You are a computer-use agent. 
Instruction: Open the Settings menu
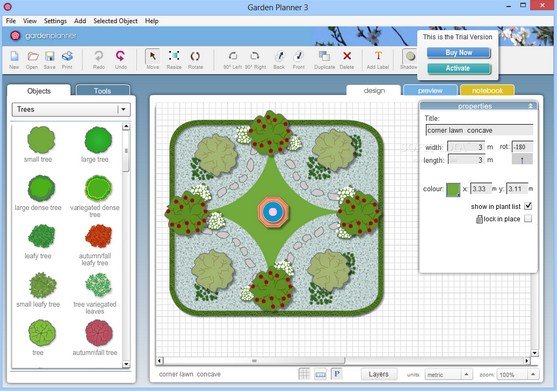55,21
